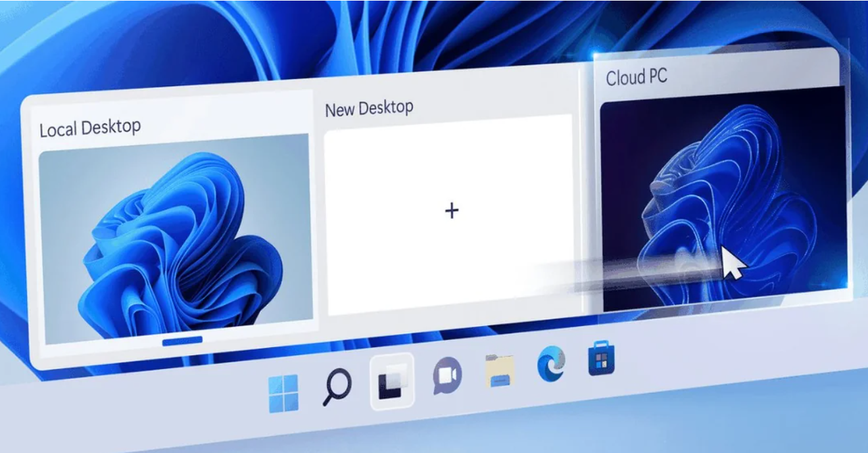Launch Teams Chat from the taskbar

point(447,377)
